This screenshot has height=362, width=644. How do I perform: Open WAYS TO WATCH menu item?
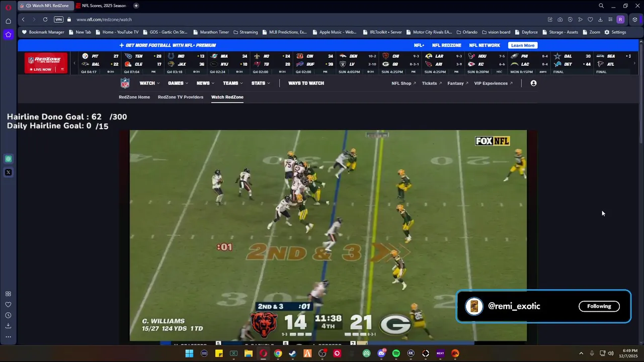306,83
